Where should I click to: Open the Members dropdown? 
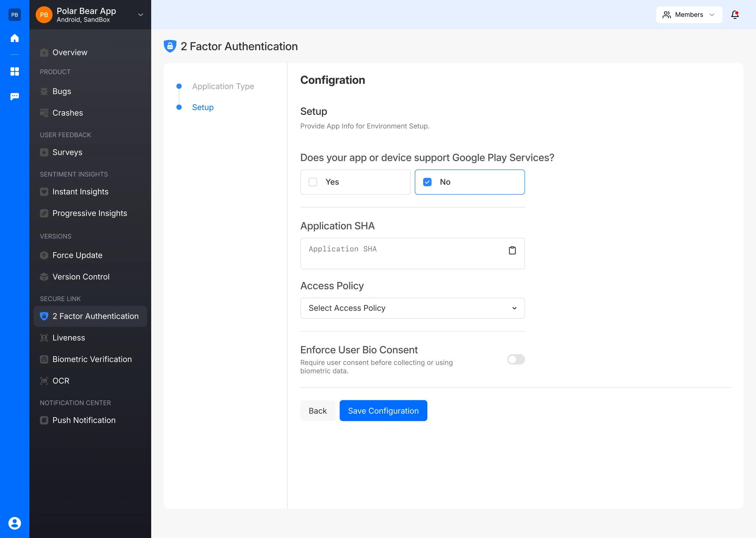688,15
